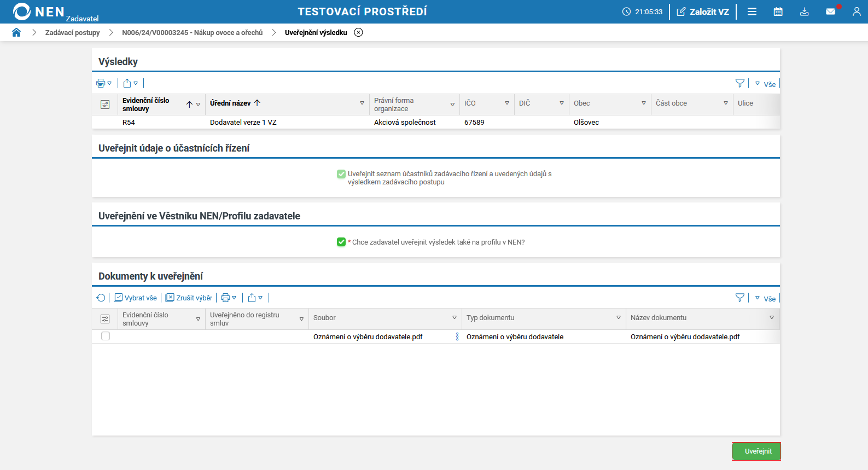The image size is (868, 470).
Task: Open the Typ dokumentu column dropdown
Action: (x=618, y=318)
